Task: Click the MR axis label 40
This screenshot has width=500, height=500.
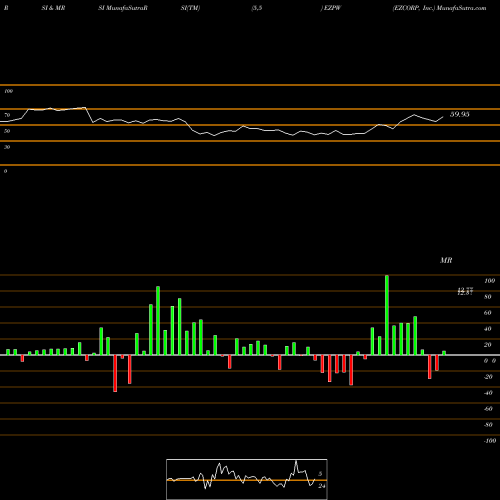Action: click(x=488, y=329)
